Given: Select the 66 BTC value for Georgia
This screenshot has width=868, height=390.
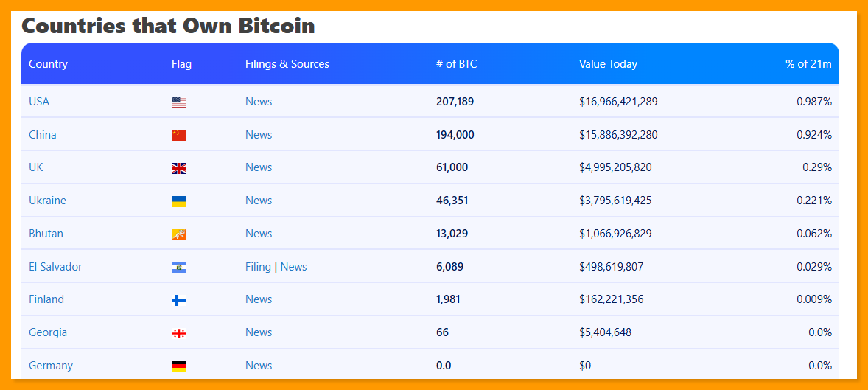Looking at the screenshot, I should [442, 332].
